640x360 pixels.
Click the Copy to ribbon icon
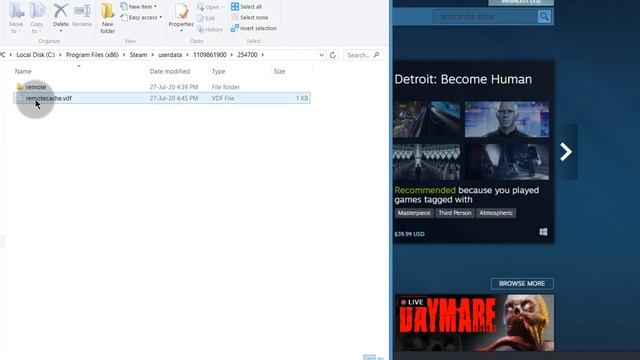37,18
